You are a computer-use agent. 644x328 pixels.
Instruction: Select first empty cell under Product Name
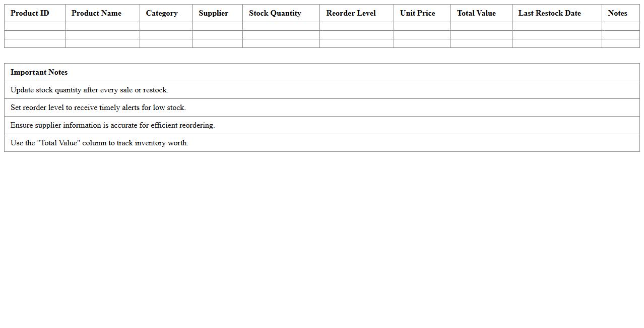102,26
